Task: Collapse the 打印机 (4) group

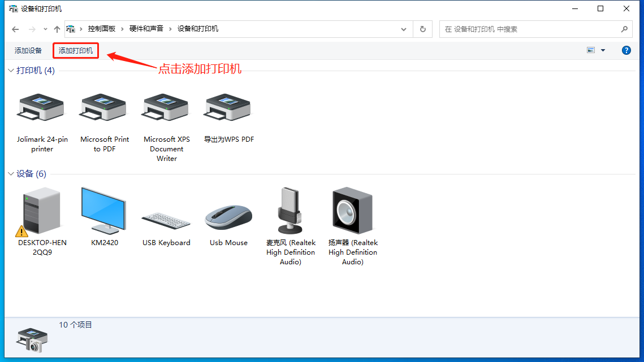Action: pos(11,71)
